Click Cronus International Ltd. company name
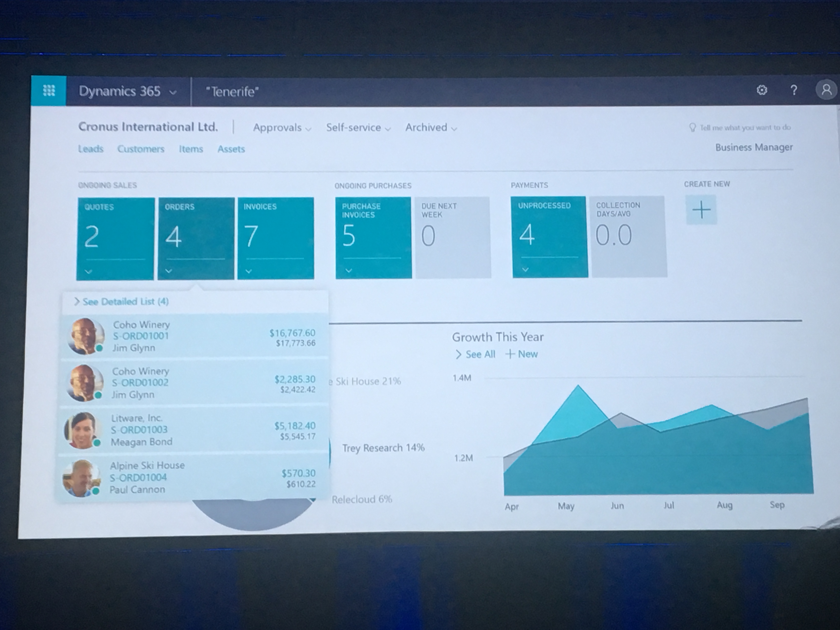This screenshot has width=840, height=630. pos(148,127)
